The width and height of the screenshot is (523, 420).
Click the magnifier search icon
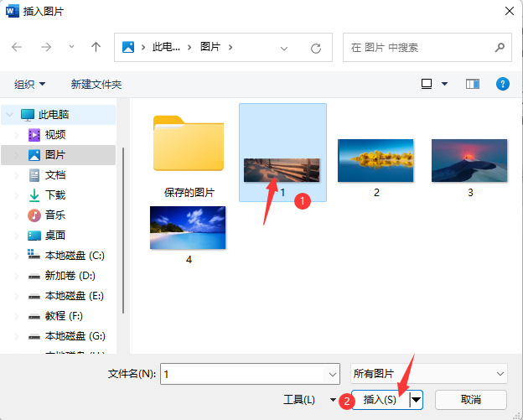(500, 48)
